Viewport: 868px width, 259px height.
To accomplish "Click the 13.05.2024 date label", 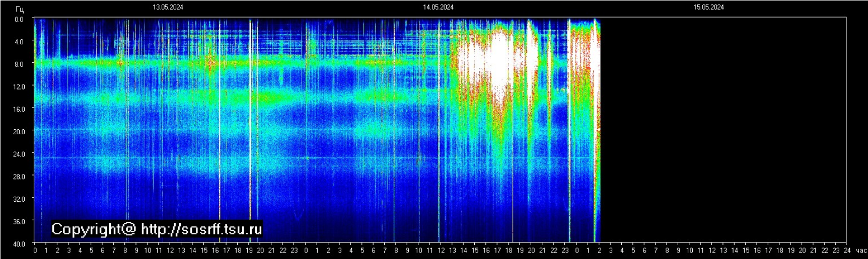I will click(168, 7).
